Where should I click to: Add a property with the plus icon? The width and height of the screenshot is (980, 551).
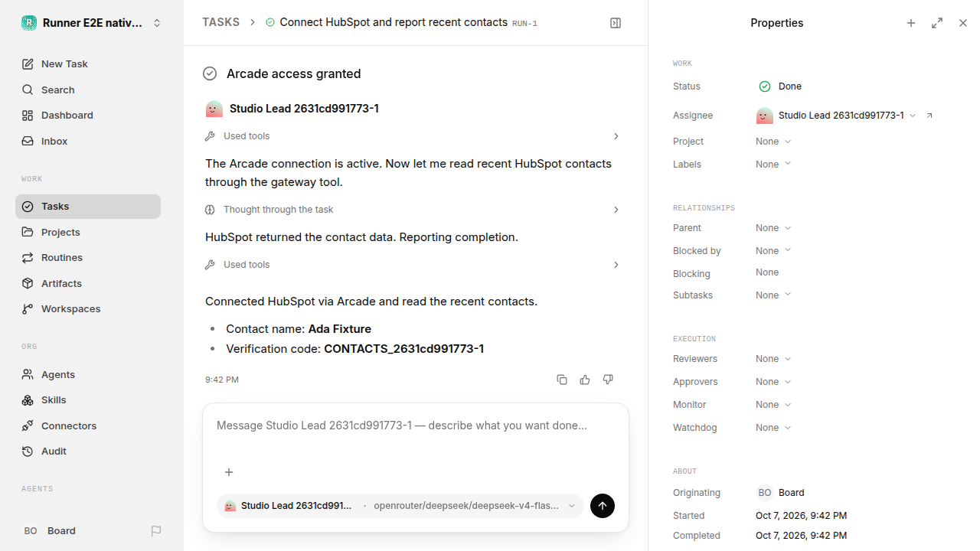(x=911, y=23)
